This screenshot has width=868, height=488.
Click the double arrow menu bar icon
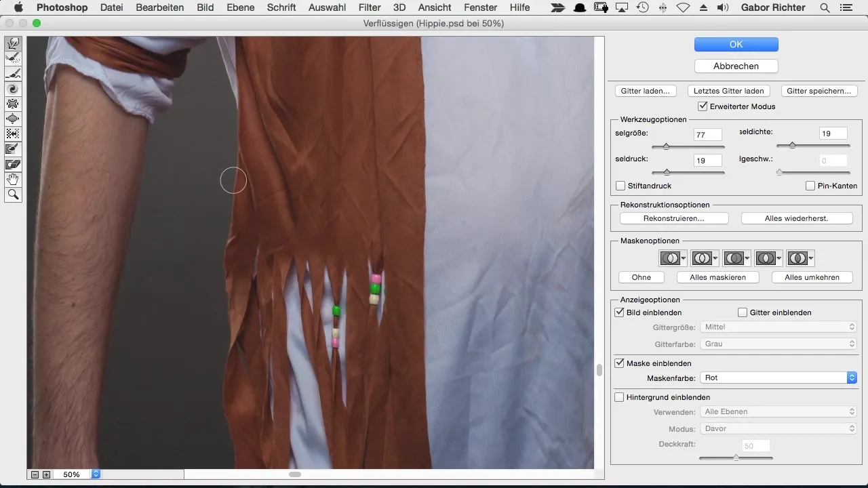tap(557, 7)
